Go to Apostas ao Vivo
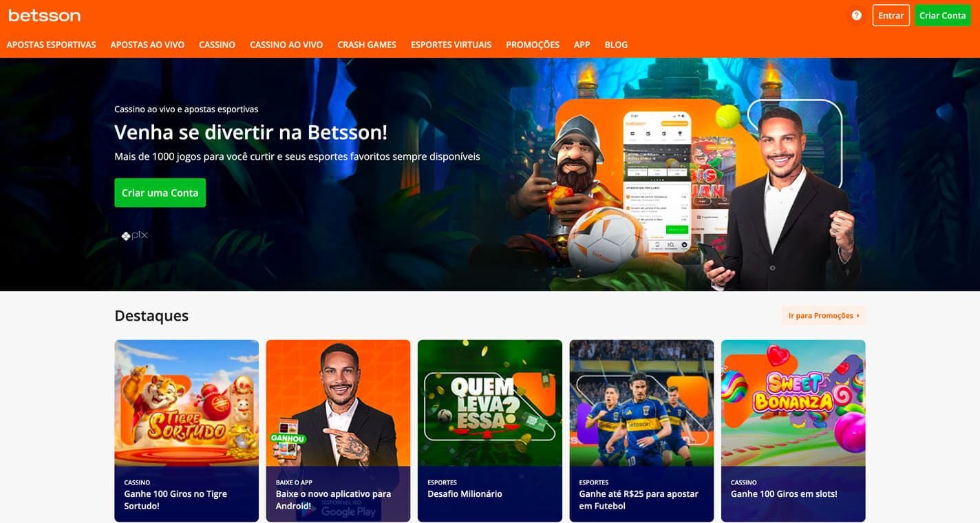Viewport: 980px width, 523px height. [x=147, y=45]
